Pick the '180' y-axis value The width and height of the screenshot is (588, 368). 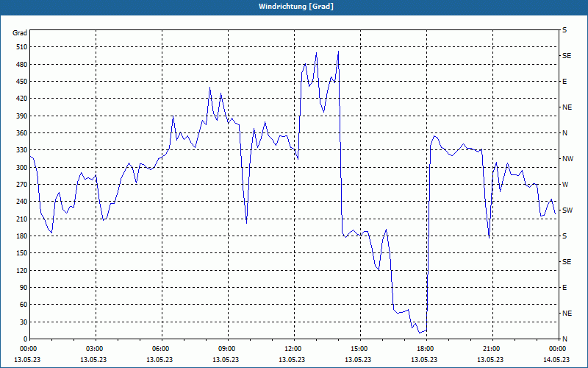(x=22, y=236)
